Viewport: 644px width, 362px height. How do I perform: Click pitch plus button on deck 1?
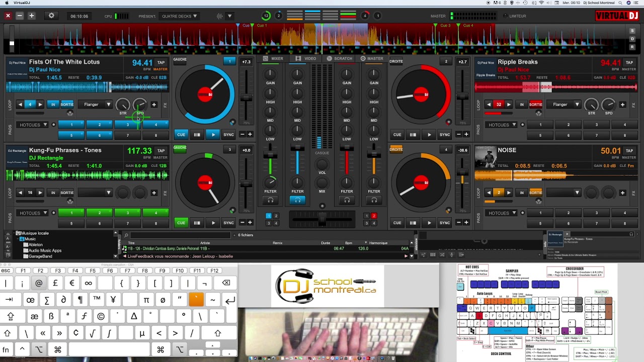250,135
